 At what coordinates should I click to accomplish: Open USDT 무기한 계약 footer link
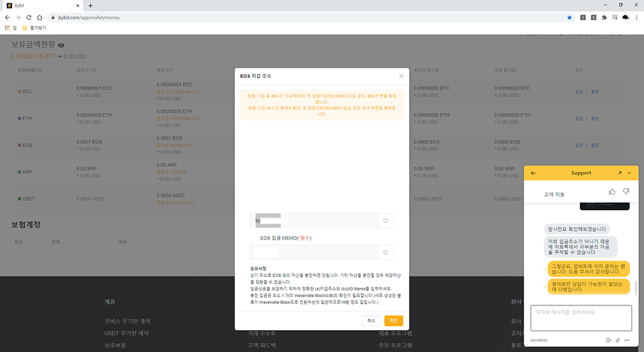(x=127, y=333)
